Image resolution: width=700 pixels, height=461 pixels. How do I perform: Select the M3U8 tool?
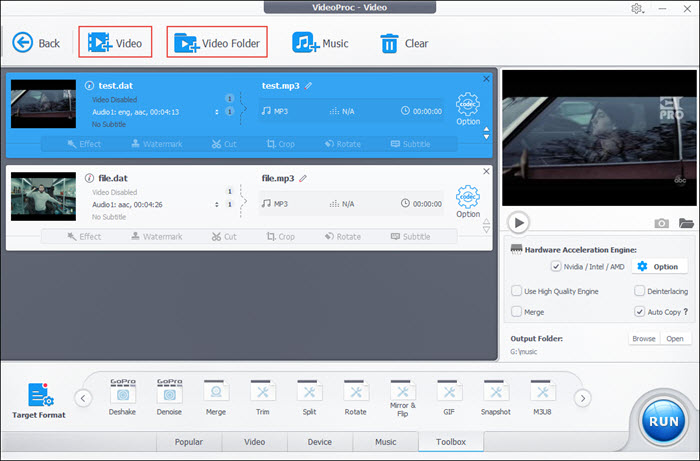tap(542, 397)
